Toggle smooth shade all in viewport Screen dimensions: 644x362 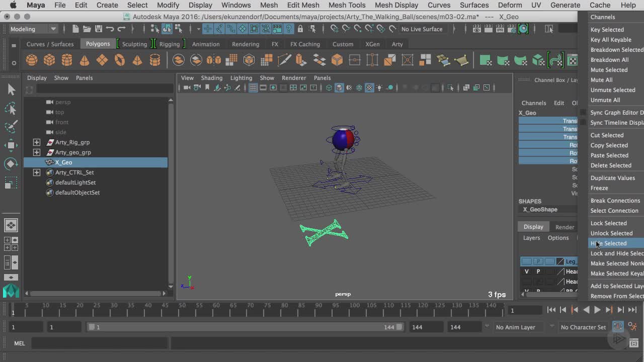click(x=339, y=87)
